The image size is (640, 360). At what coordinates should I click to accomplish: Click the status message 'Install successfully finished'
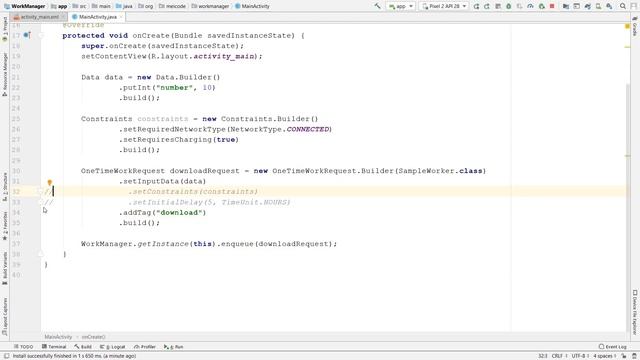pos(74,356)
